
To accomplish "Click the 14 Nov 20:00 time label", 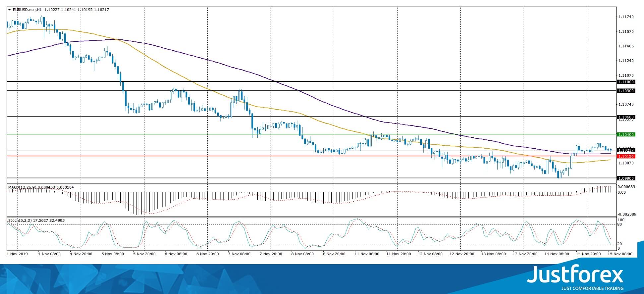I will (x=588, y=254).
